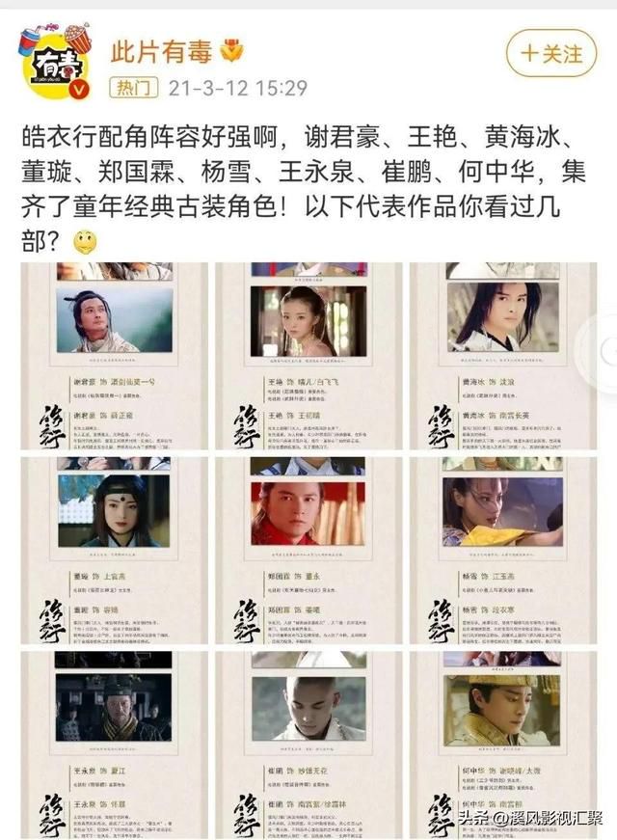The height and width of the screenshot is (840, 617).
Task: Open the 崔鹏 character poster thumbnail
Action: (308, 745)
